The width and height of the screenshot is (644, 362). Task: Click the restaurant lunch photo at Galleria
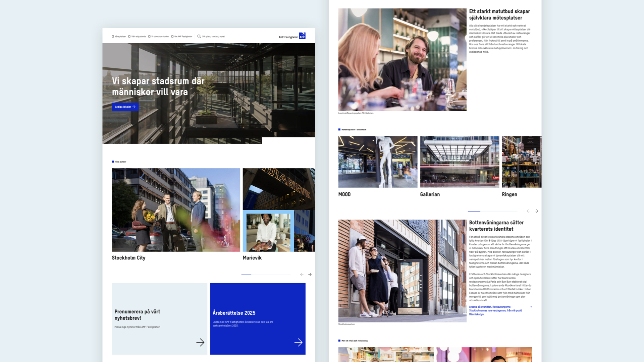point(402,60)
